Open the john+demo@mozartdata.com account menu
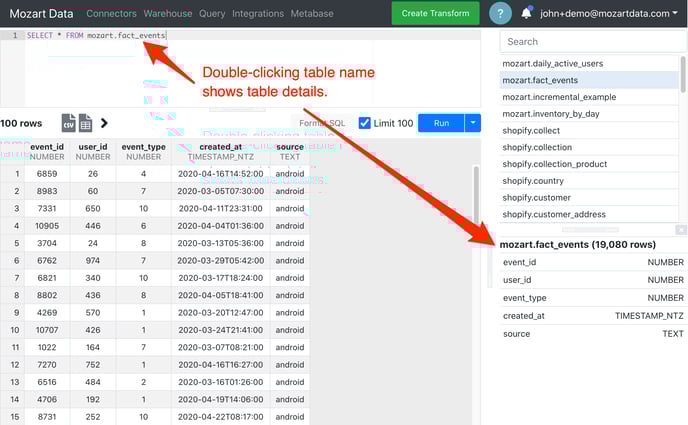Viewport: 688px width, 425px height. pos(609,14)
